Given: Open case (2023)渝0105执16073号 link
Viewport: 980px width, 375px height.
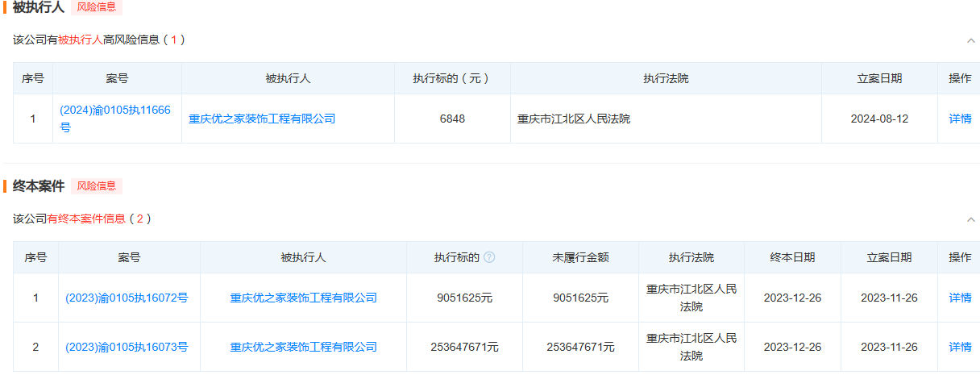Looking at the screenshot, I should point(127,347).
